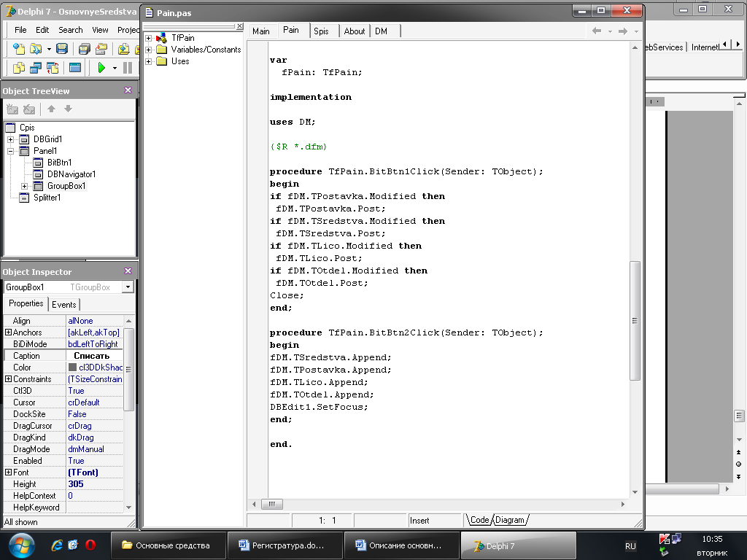Launch Opera from quick launch
Image resolution: width=747 pixels, height=560 pixels.
click(90, 545)
